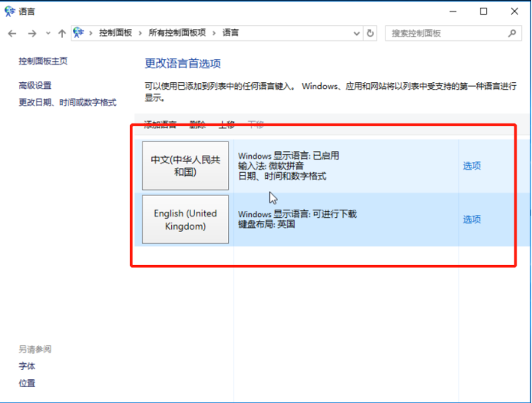This screenshot has width=532, height=403.
Task: Click the globe icon in the address bar
Action: tap(78, 32)
